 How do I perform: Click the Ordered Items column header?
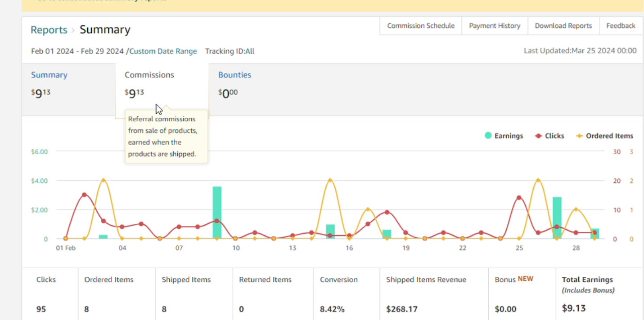[109, 280]
